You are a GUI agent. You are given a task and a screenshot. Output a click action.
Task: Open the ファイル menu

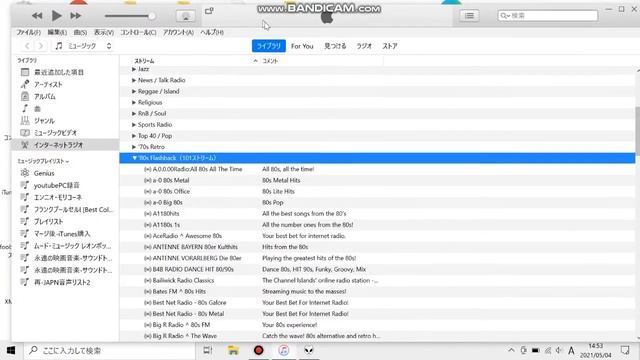(x=28, y=32)
